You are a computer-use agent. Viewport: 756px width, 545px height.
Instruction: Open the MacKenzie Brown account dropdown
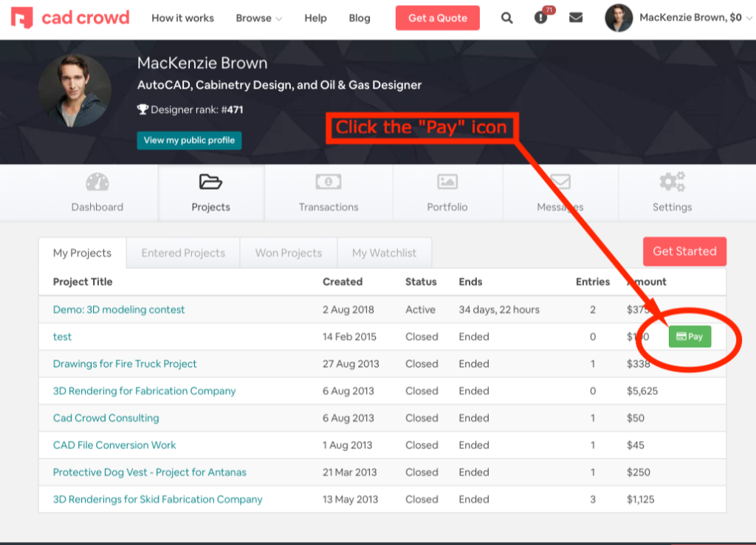coord(694,18)
